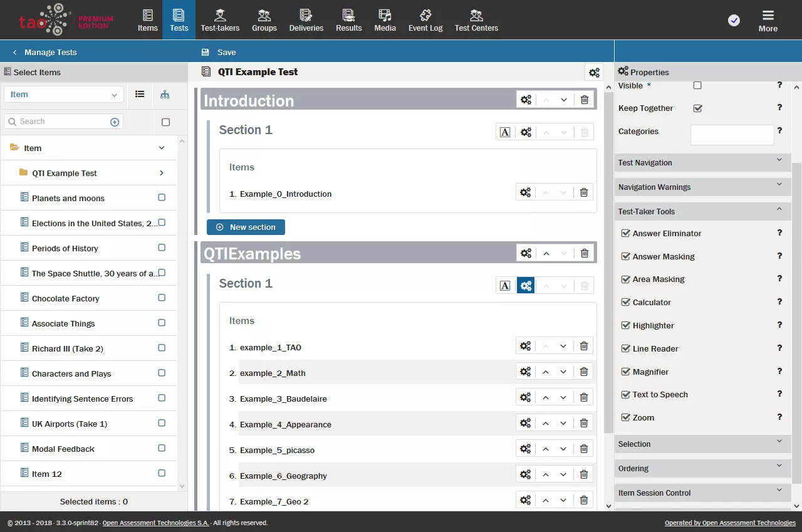
Task: Open the Groups tab
Action: (x=264, y=20)
